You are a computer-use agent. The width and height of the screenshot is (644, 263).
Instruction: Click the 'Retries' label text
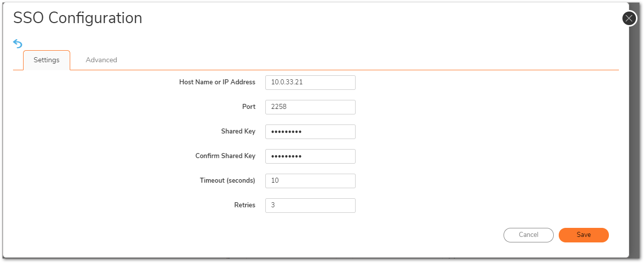point(245,205)
